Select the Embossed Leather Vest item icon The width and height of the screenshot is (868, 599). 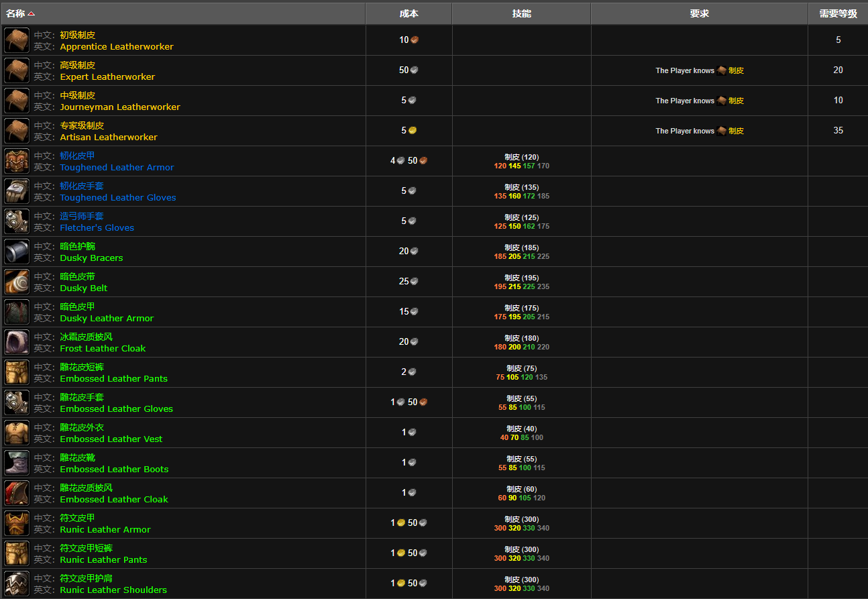coord(17,433)
